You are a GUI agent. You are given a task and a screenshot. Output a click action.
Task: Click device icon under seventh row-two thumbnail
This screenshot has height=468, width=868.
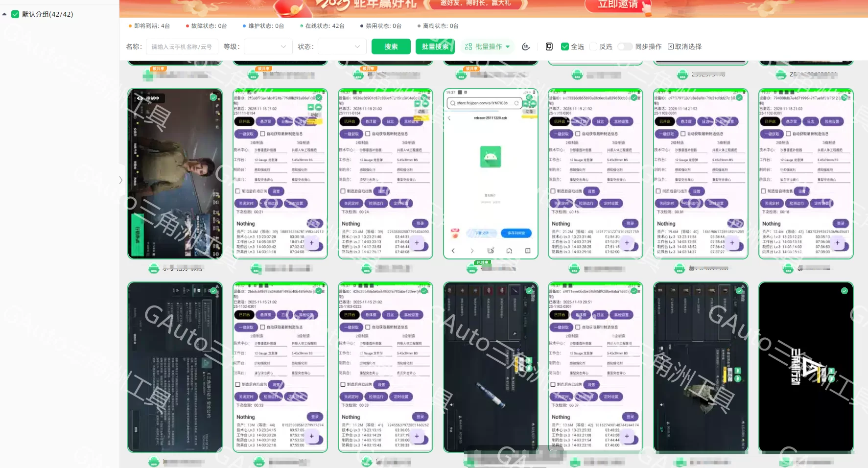click(788, 268)
